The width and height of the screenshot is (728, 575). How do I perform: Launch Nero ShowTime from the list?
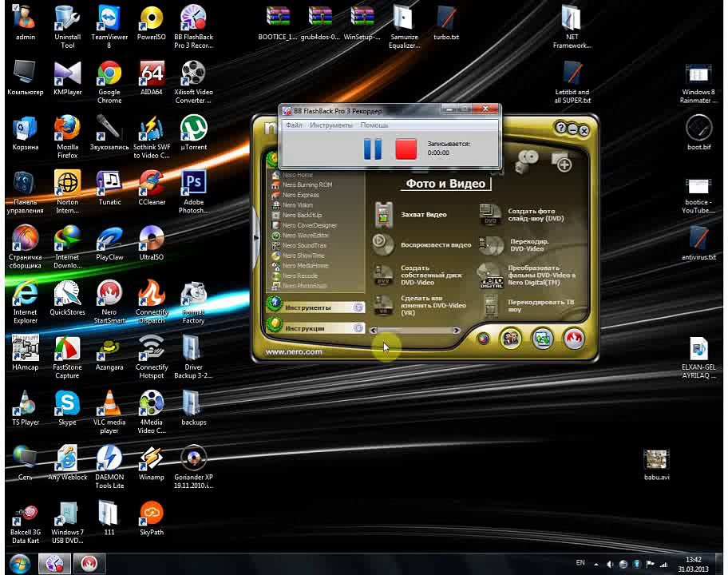pos(303,256)
